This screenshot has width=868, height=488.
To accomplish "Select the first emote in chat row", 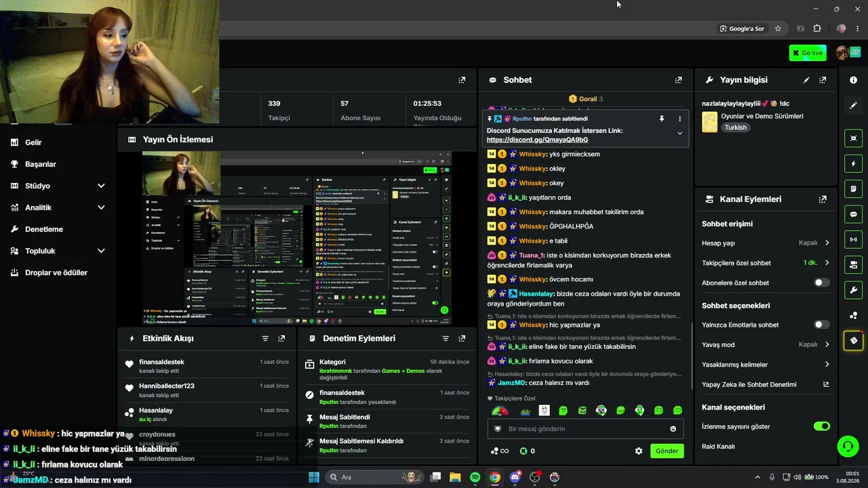I will point(499,411).
